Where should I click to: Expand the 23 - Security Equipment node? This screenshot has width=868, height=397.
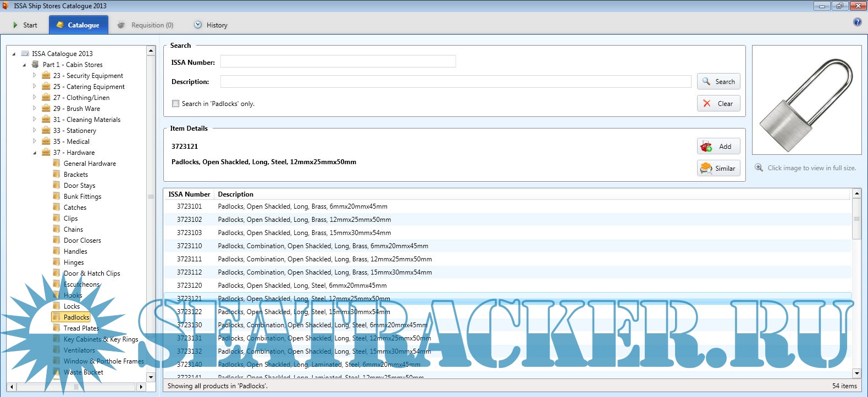coord(34,75)
